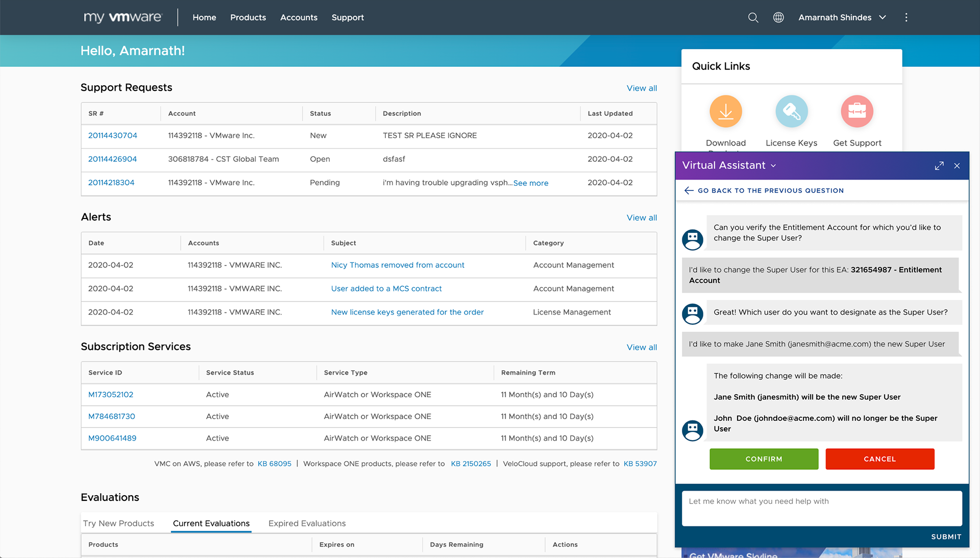Open the vertical three-dot menu

tap(906, 17)
